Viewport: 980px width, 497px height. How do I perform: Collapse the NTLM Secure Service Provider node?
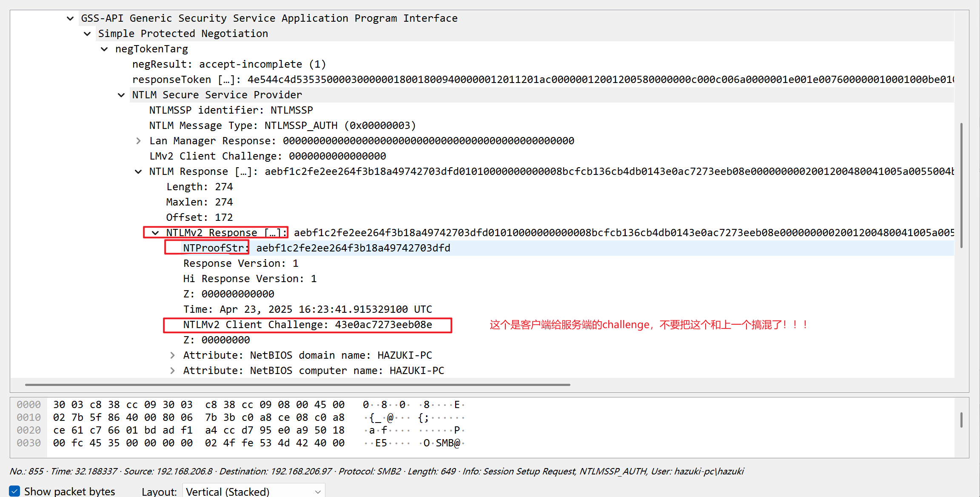[121, 95]
